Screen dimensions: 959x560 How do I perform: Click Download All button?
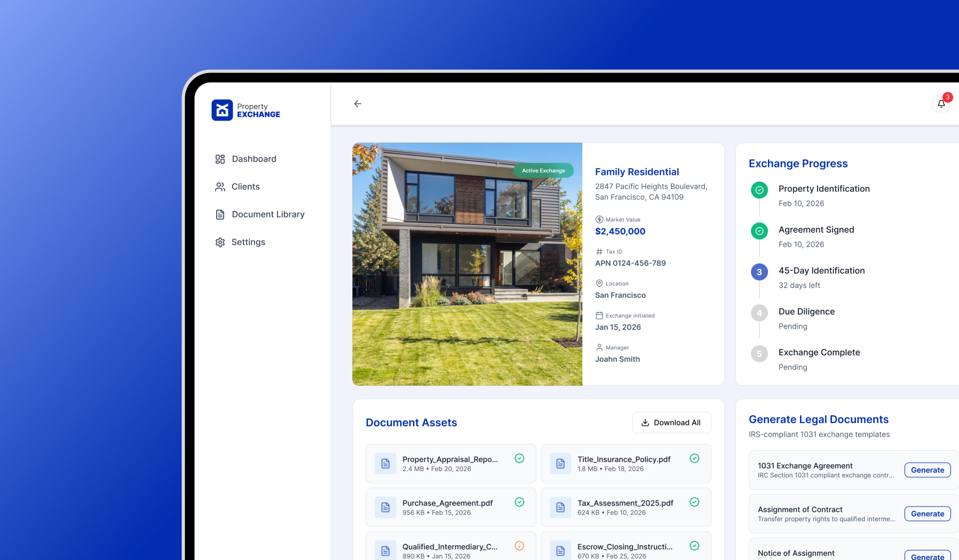pyautogui.click(x=671, y=422)
